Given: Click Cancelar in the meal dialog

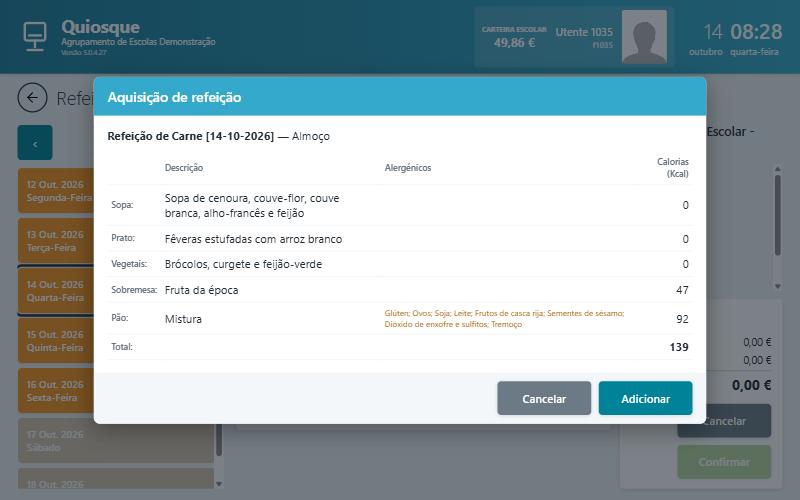Looking at the screenshot, I should (544, 398).
